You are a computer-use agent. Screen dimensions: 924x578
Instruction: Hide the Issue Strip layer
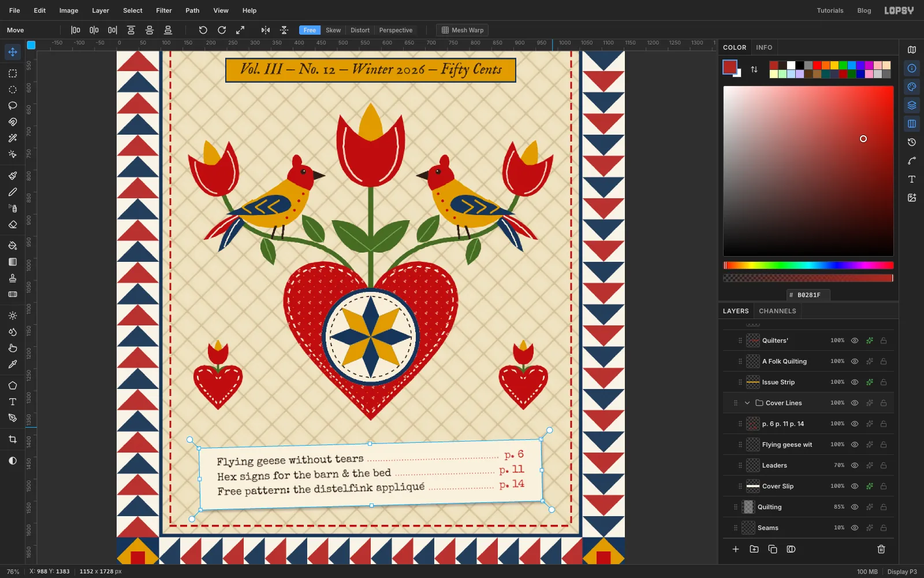(x=855, y=382)
